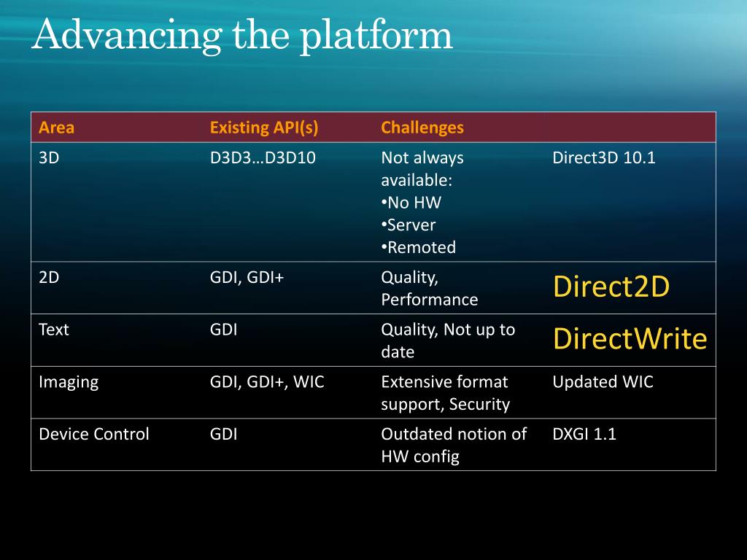Image resolution: width=747 pixels, height=560 pixels.
Task: Click the 'Remoted' bullet
Action: [418, 247]
